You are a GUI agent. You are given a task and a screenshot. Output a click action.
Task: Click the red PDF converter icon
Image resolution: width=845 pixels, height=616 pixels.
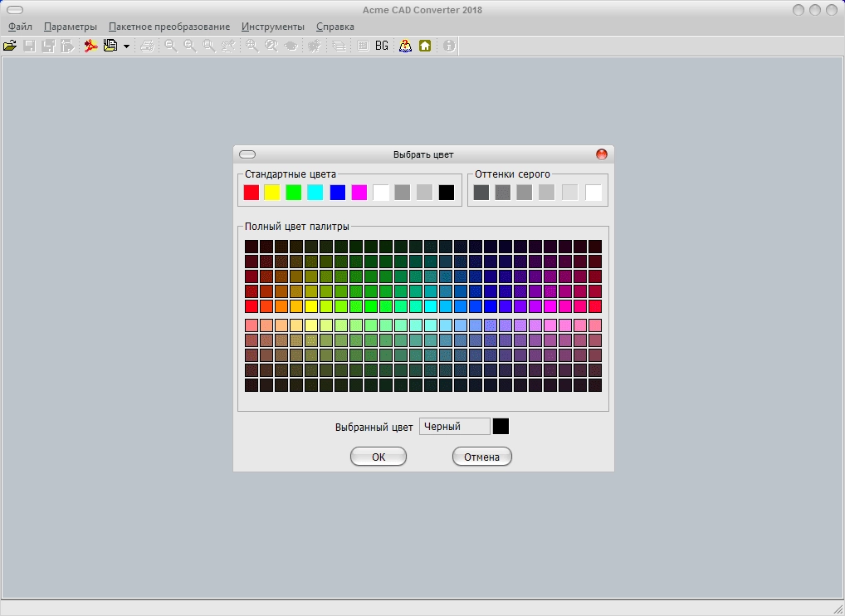pos(90,46)
